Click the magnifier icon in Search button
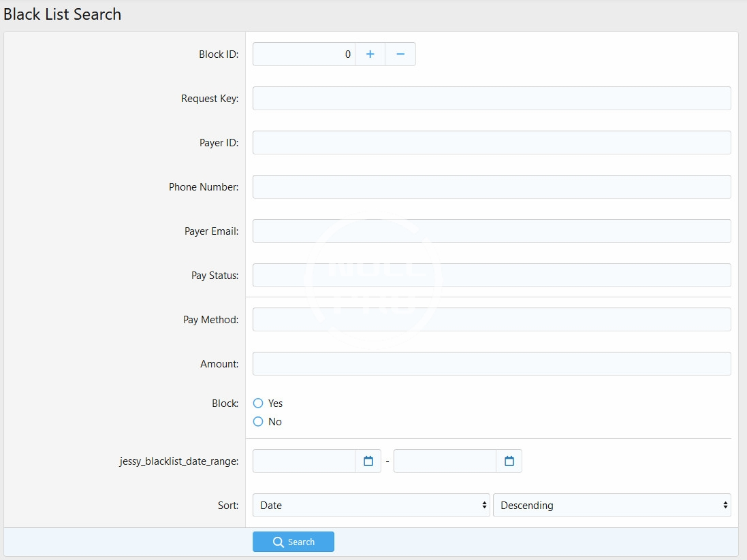Image resolution: width=747 pixels, height=560 pixels. tap(278, 542)
